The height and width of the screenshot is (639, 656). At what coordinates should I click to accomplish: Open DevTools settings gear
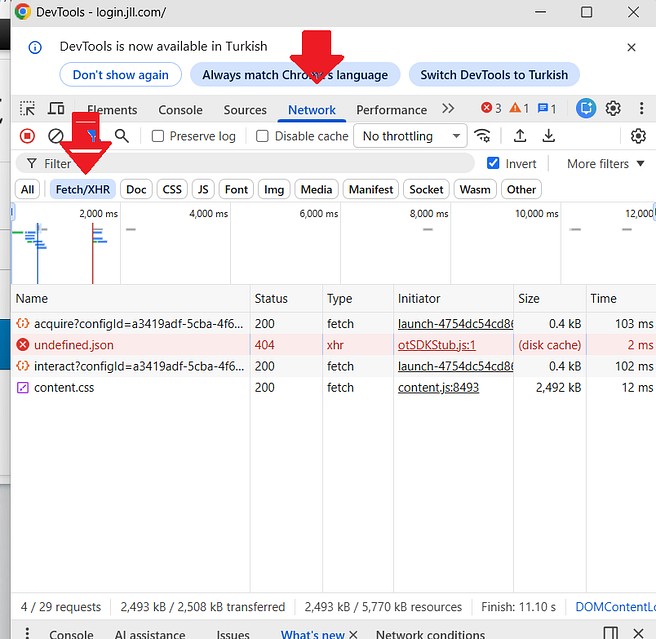[x=613, y=109]
